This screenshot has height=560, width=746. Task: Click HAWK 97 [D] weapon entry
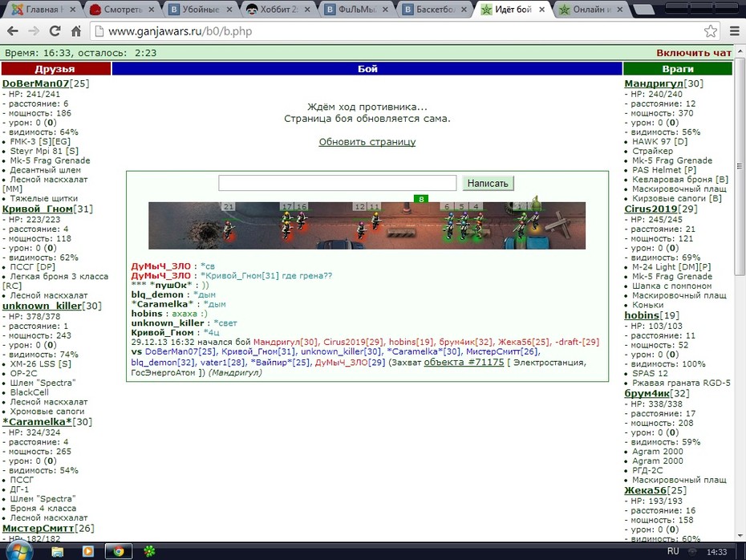point(659,141)
